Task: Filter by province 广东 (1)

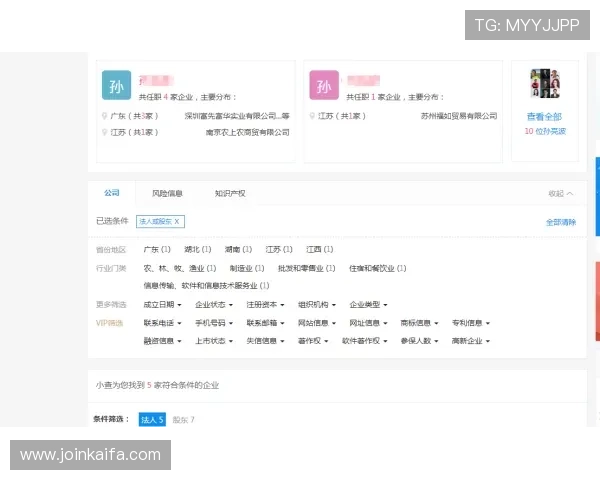Action: click(157, 250)
